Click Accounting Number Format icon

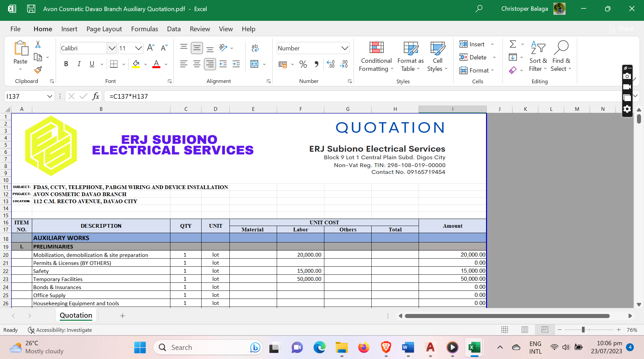pyautogui.click(x=283, y=64)
